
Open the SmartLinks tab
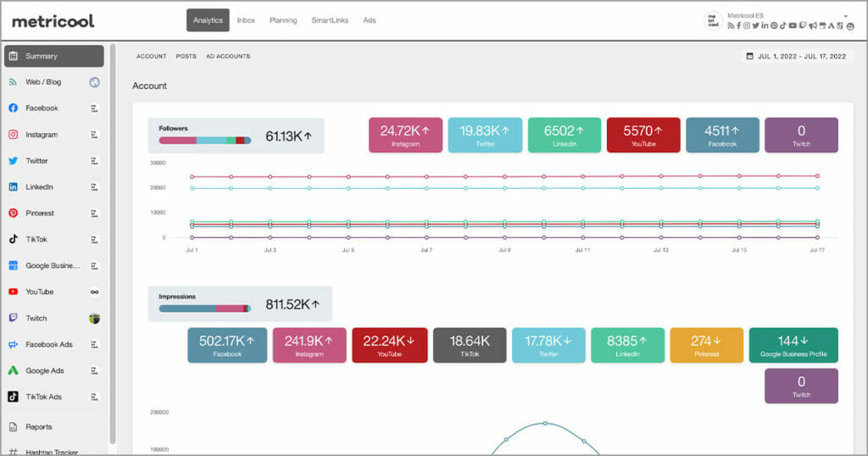(x=328, y=20)
